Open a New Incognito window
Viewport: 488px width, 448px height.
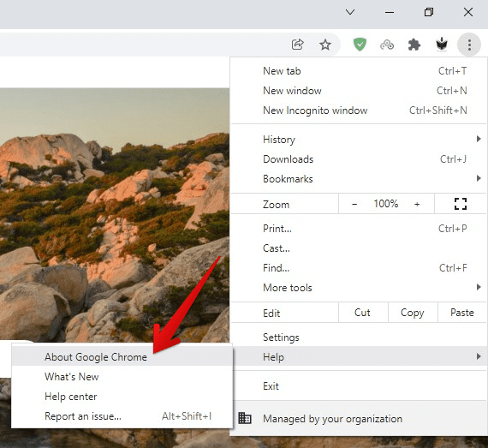tap(359, 111)
